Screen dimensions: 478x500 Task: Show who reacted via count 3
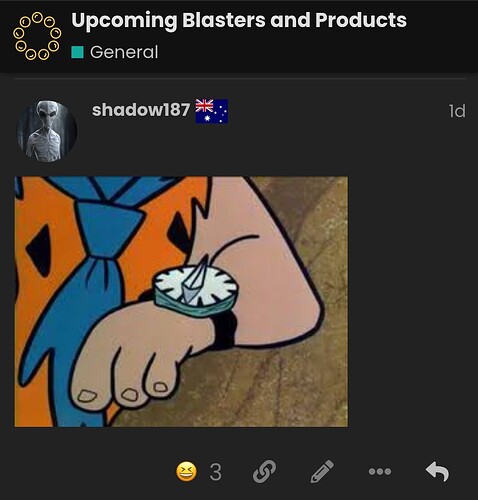(x=215, y=472)
